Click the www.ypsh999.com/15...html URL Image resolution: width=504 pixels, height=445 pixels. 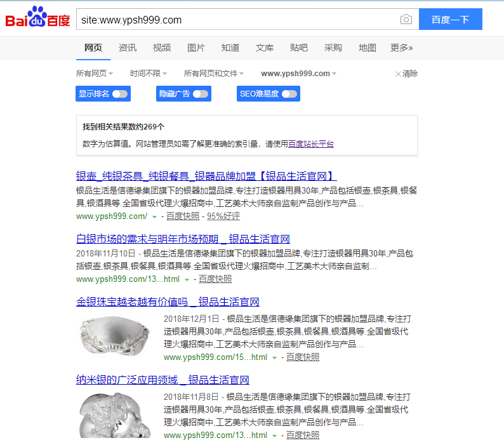click(x=215, y=357)
